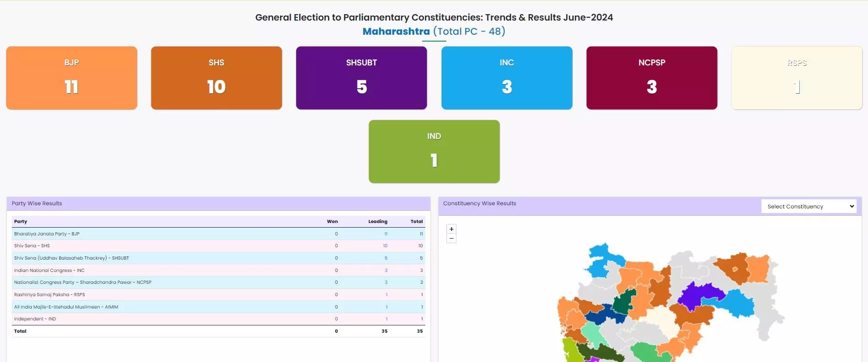This screenshot has height=362, width=868.
Task: Click INC leading count 3 link
Action: click(386, 270)
